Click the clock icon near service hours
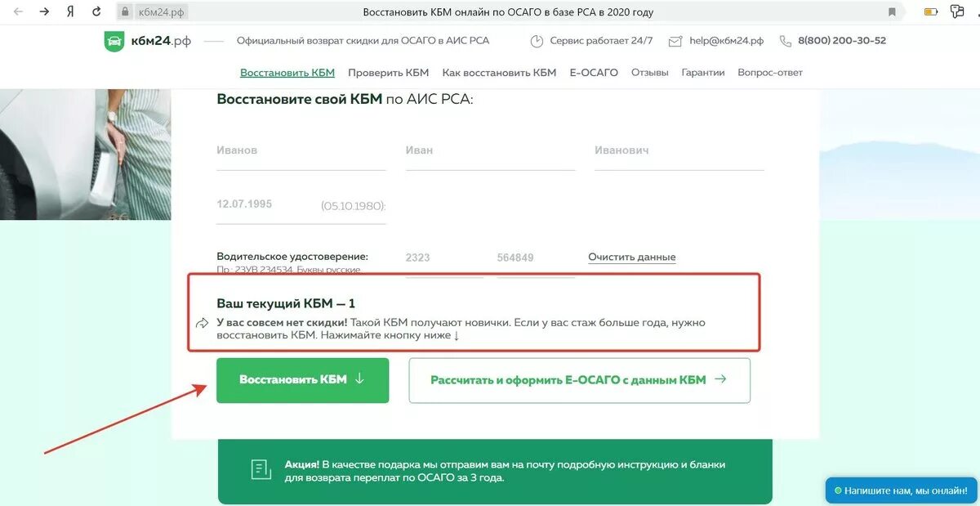This screenshot has width=980, height=506. pyautogui.click(x=537, y=41)
